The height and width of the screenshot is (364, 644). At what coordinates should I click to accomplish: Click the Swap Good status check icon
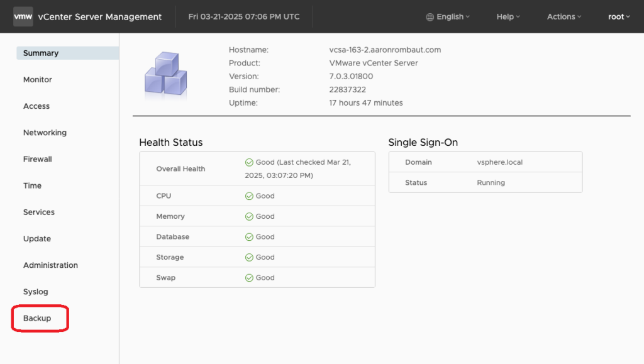point(249,278)
